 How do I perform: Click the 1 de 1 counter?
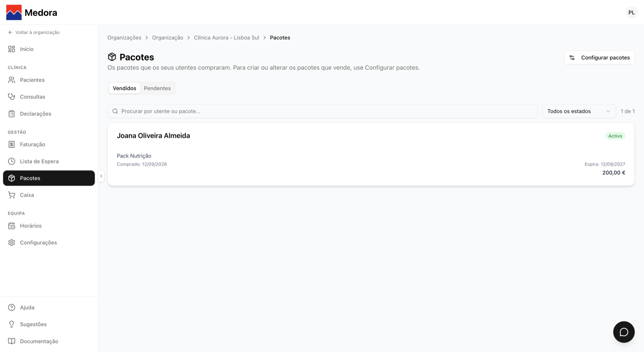tap(627, 111)
